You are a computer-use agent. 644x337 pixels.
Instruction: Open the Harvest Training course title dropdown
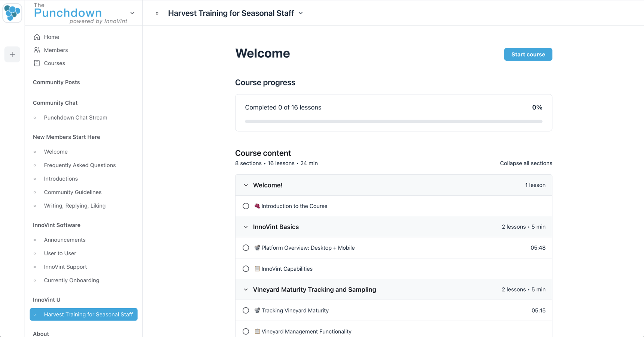pos(300,13)
